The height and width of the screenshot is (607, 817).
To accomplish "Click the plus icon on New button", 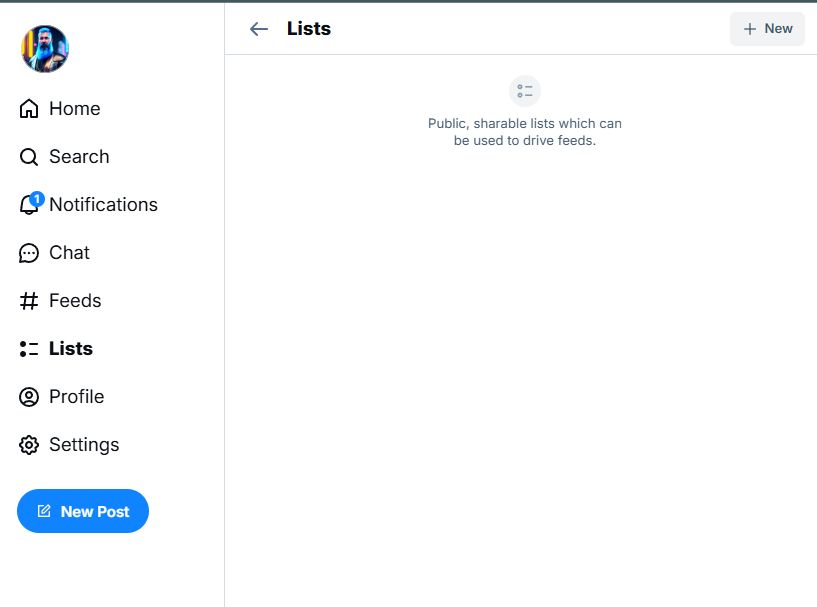I will [750, 29].
